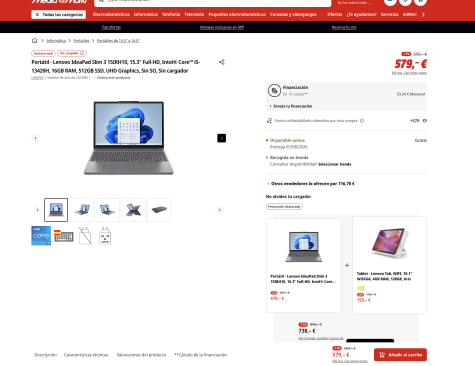Image resolution: width=475 pixels, height=366 pixels.
Task: Click the Spanish keyboard feature icon
Action: click(64, 236)
